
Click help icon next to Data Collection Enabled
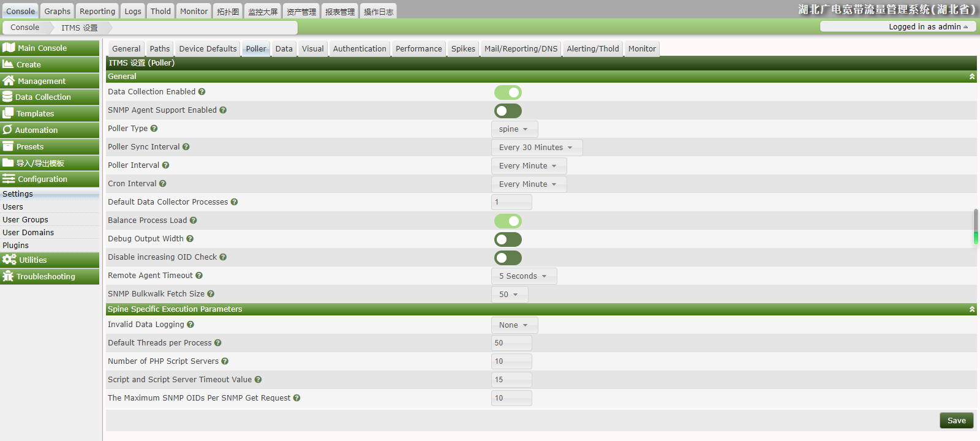click(202, 92)
